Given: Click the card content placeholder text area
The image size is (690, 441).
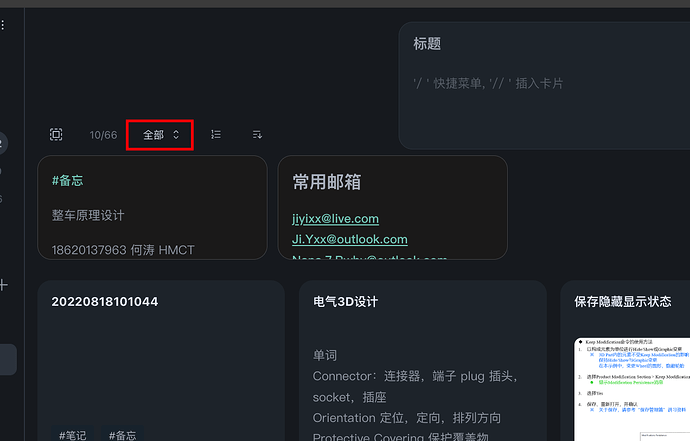Looking at the screenshot, I should (488, 83).
